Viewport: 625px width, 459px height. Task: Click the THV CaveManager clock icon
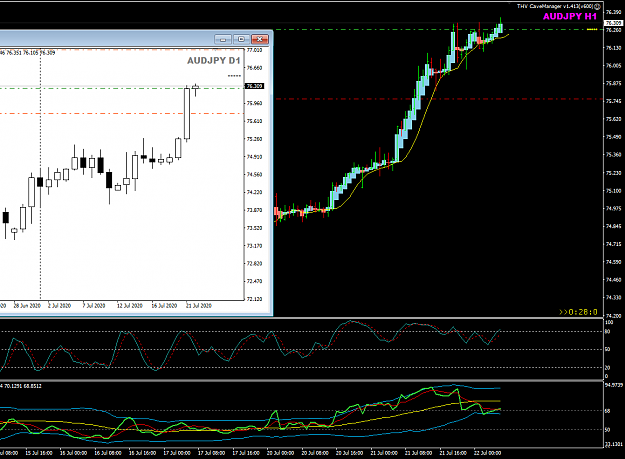597,6
